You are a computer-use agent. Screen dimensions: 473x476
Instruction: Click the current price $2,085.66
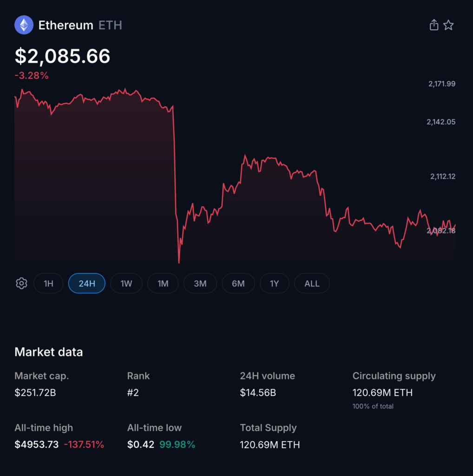[62, 56]
